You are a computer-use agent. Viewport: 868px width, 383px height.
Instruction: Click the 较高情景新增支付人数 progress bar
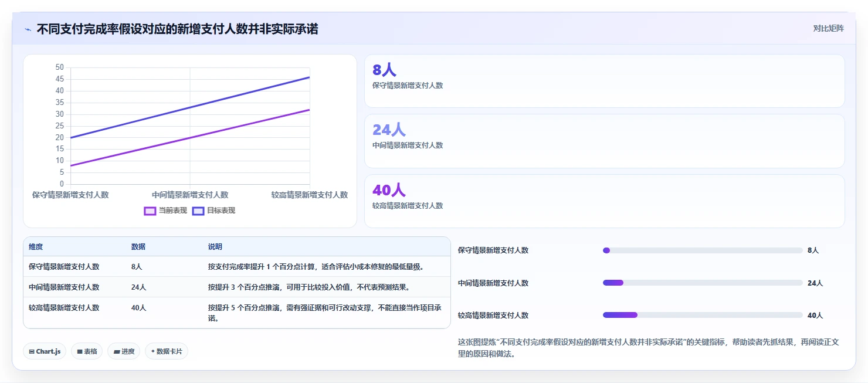point(703,315)
